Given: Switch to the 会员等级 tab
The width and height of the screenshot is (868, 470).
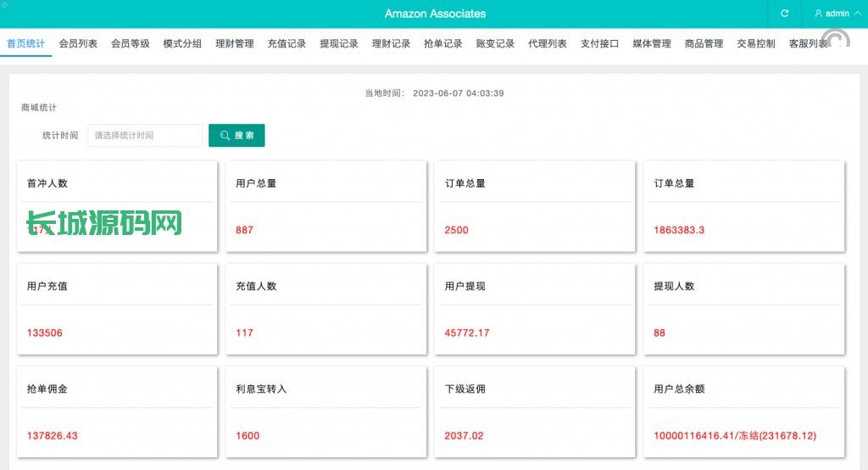Looking at the screenshot, I should [x=130, y=44].
